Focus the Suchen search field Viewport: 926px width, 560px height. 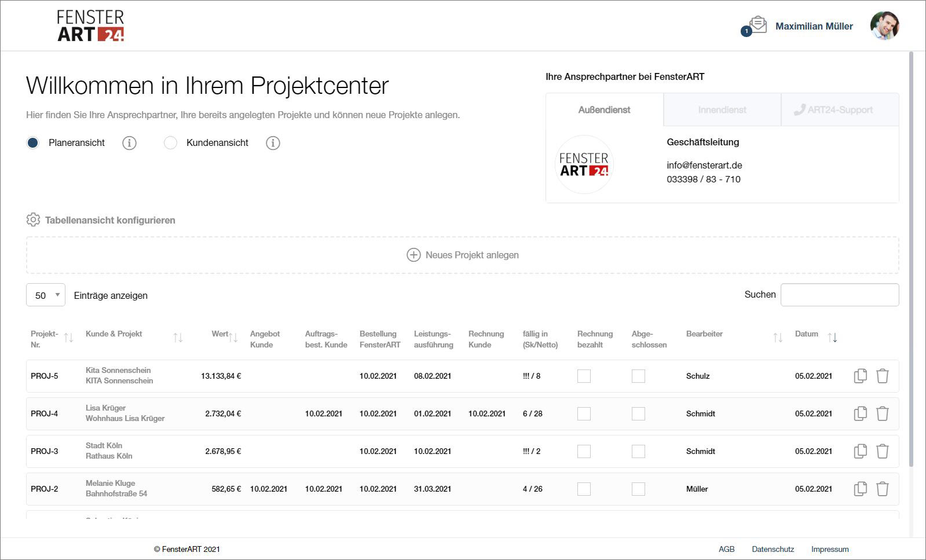[x=839, y=295]
